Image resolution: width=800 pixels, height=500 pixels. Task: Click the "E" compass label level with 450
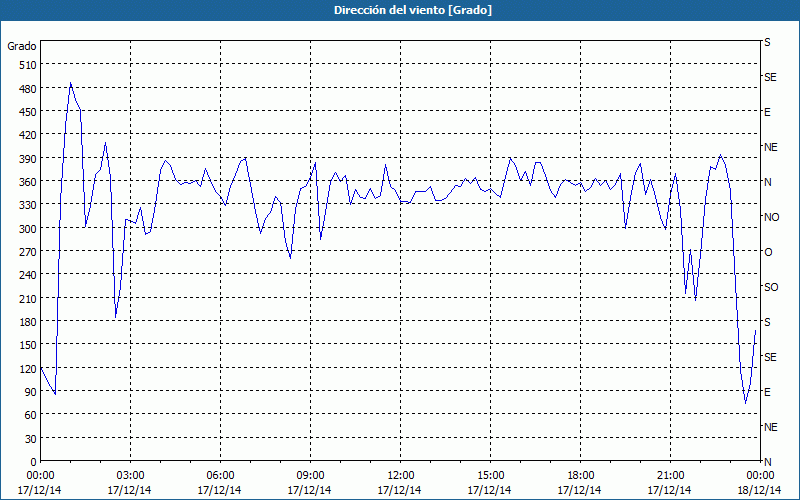click(x=767, y=112)
